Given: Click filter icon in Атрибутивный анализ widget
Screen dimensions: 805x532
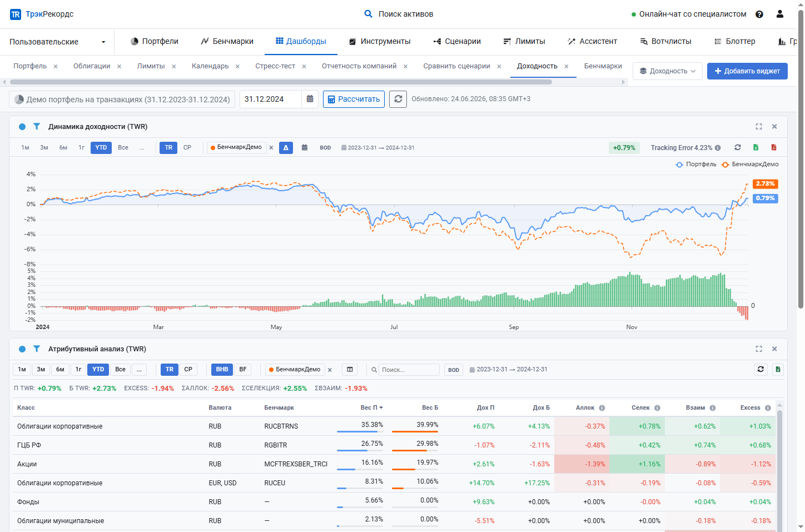Looking at the screenshot, I should [x=37, y=349].
